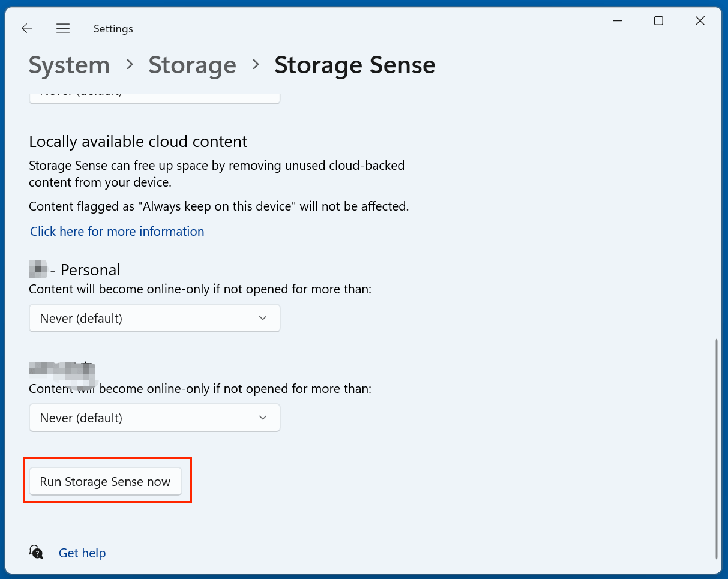Image resolution: width=728 pixels, height=579 pixels.
Task: Expand the Personal account Never (default) dropdown
Action: [x=154, y=318]
